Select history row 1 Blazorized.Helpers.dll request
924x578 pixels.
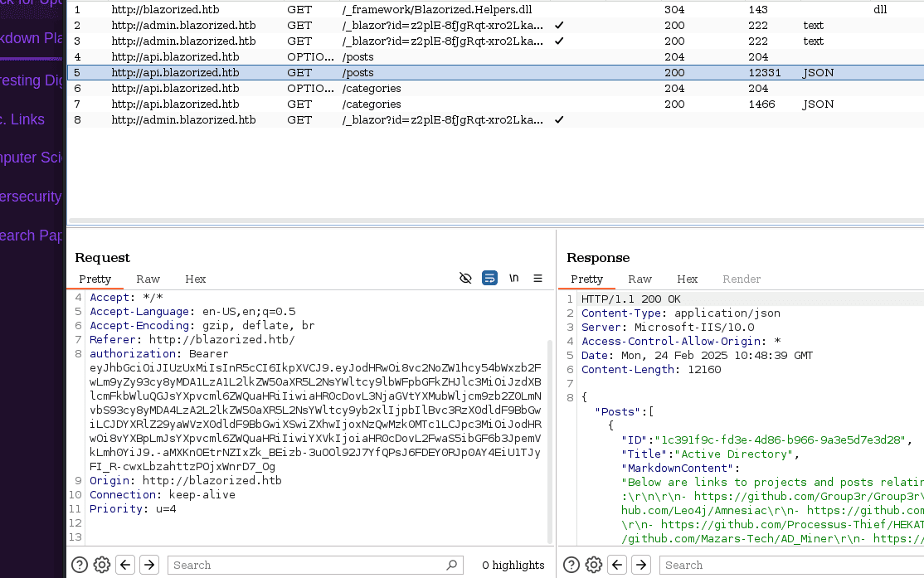tap(495, 10)
